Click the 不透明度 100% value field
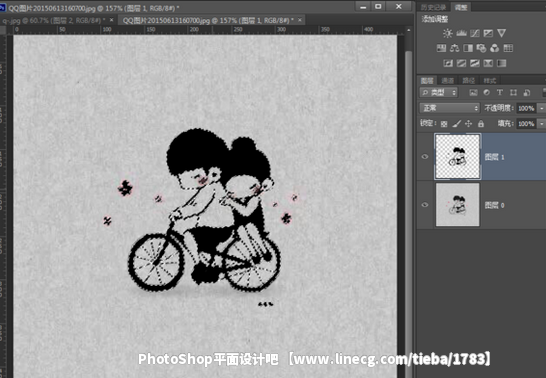Image resolution: width=546 pixels, height=378 pixels. [x=526, y=108]
